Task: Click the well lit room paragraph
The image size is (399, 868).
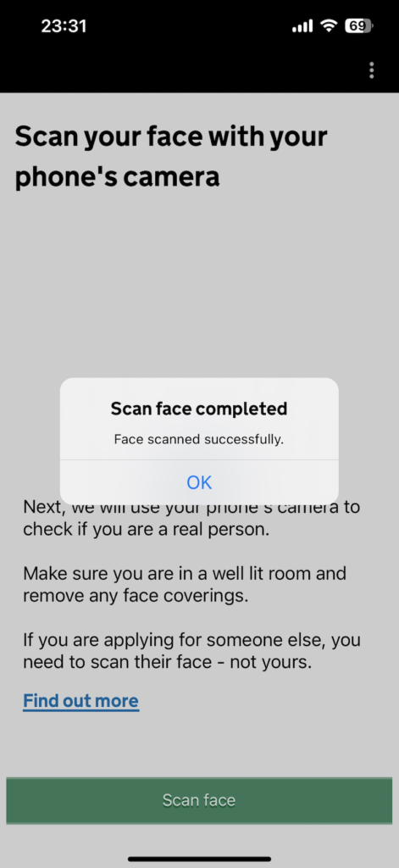Action: 185,585
